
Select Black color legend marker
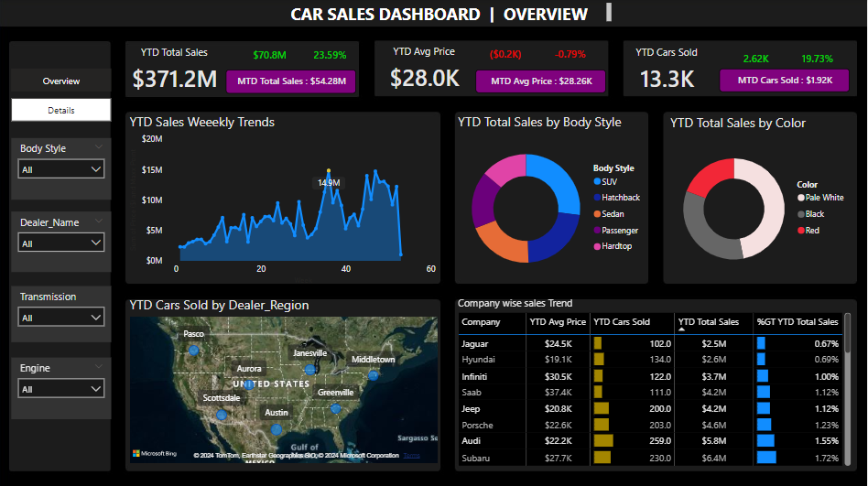[801, 214]
